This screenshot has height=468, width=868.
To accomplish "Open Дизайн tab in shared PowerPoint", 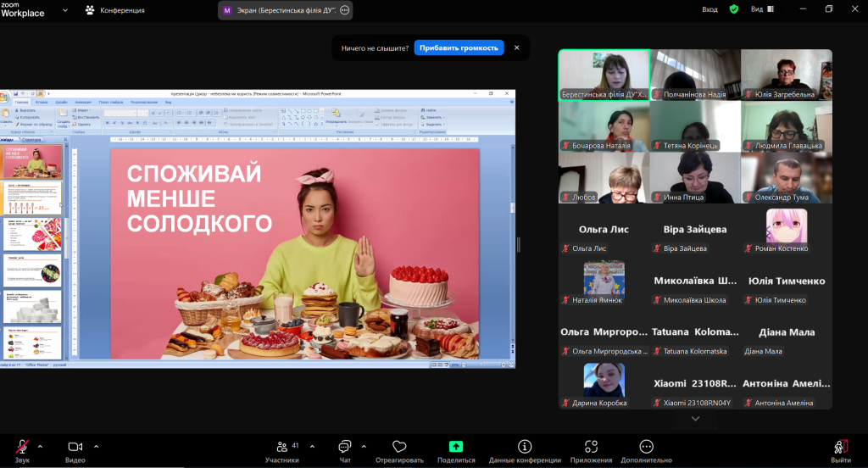I will pos(61,102).
